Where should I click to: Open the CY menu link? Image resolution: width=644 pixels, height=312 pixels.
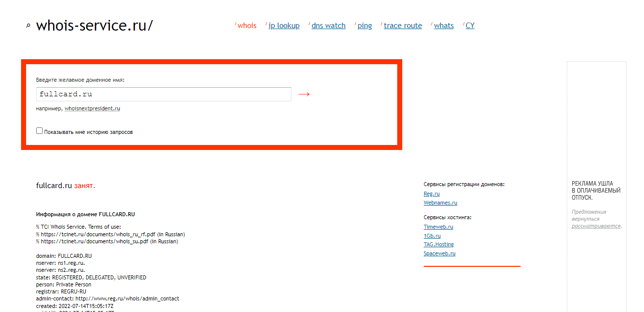[x=470, y=26]
